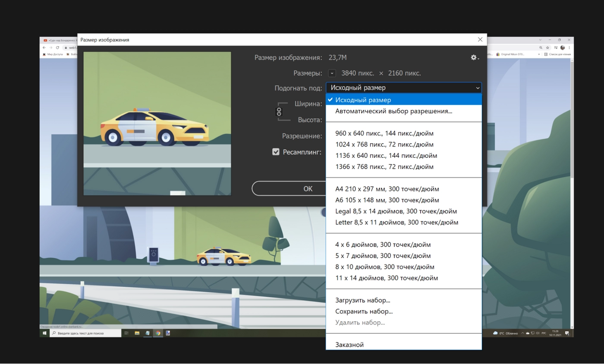The height and width of the screenshot is (364, 604).
Task: Toggle the Ресамплинг checkbox
Action: [x=276, y=152]
